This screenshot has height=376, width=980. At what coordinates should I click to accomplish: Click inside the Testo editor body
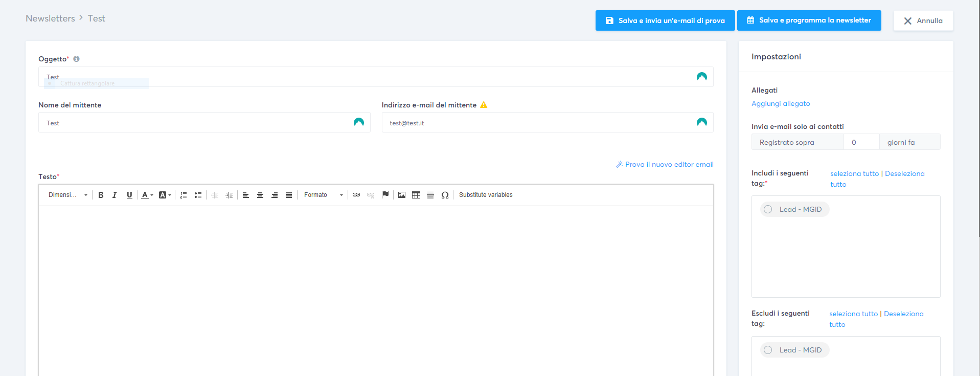pyautogui.click(x=376, y=291)
